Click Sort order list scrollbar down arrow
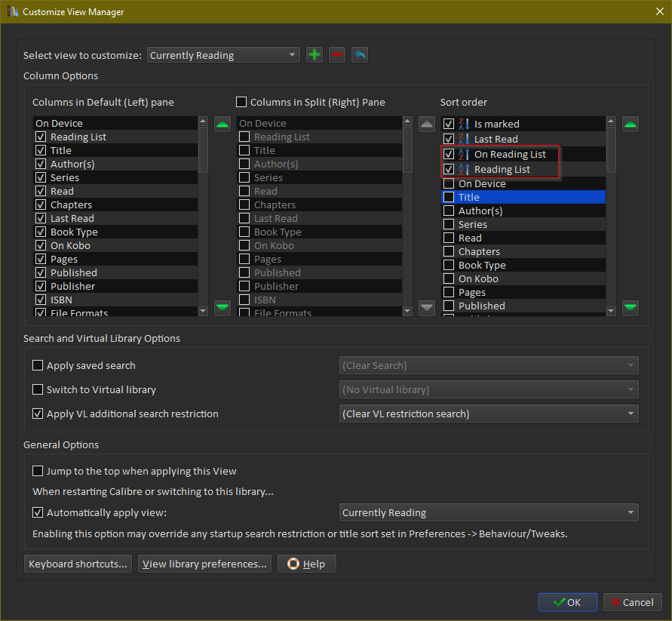The image size is (672, 621). (x=611, y=311)
